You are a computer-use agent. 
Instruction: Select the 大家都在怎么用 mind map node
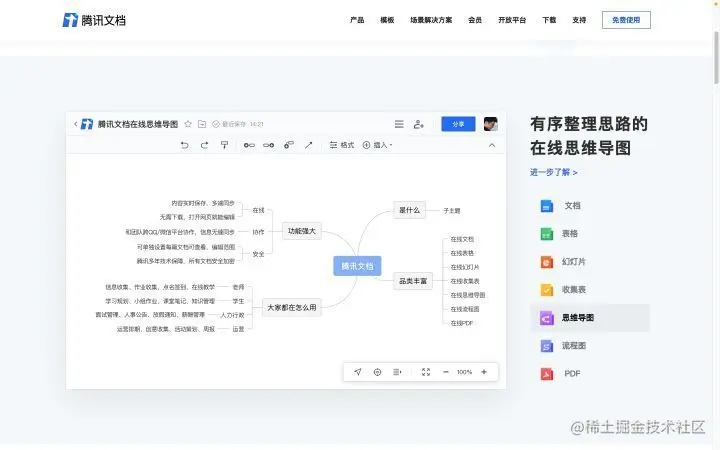click(292, 307)
